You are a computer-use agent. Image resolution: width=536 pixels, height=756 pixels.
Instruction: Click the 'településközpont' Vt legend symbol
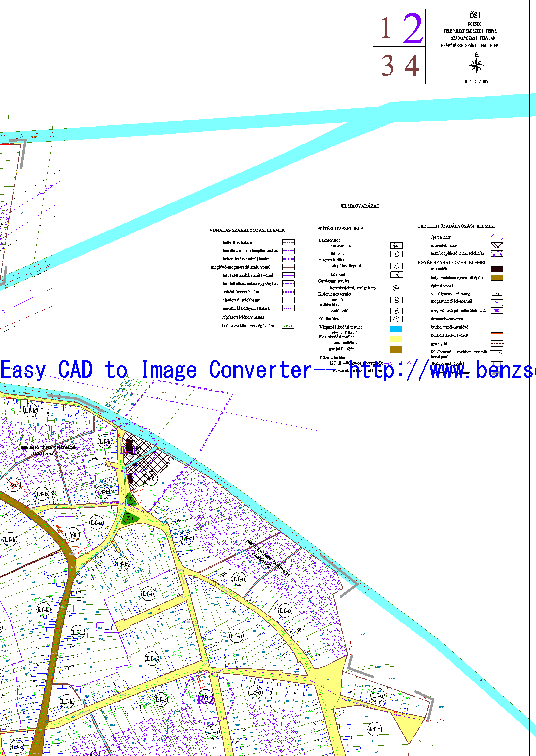click(396, 266)
